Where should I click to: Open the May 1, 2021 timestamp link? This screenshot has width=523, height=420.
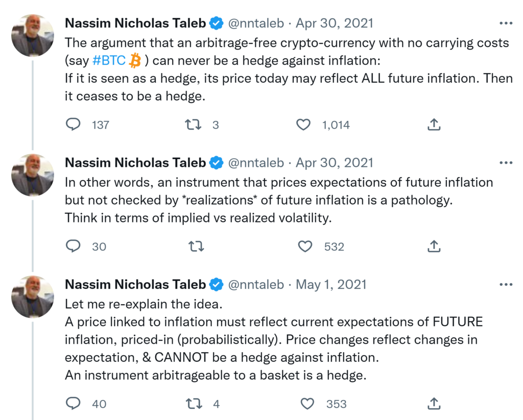coord(331,284)
